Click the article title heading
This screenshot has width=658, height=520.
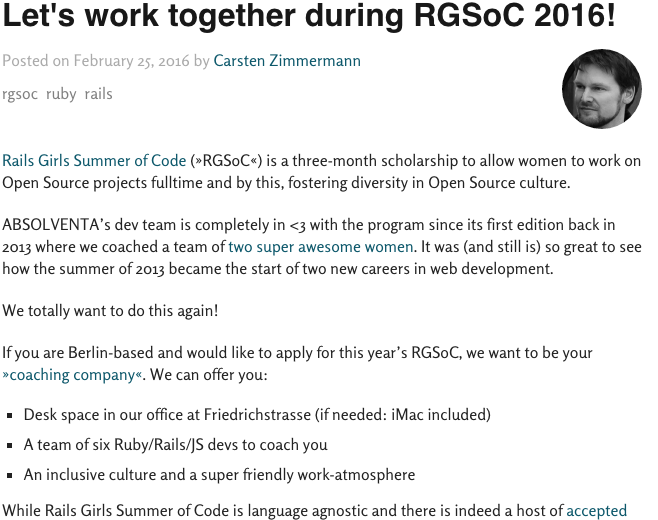pyautogui.click(x=309, y=15)
